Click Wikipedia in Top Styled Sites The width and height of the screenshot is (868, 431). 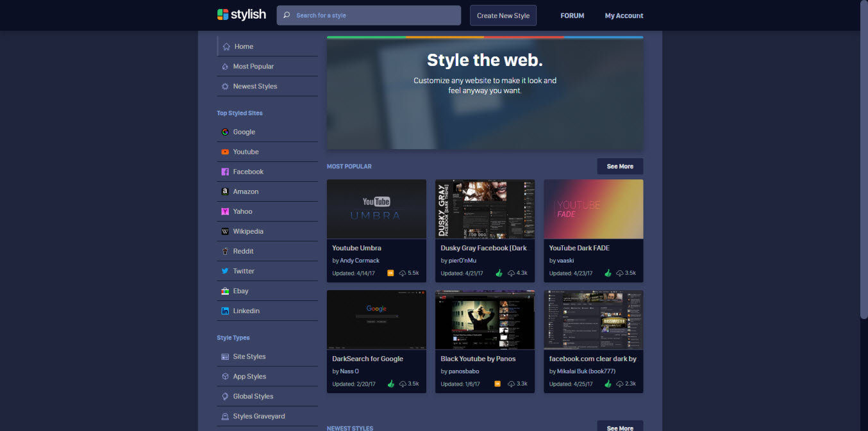(267, 231)
